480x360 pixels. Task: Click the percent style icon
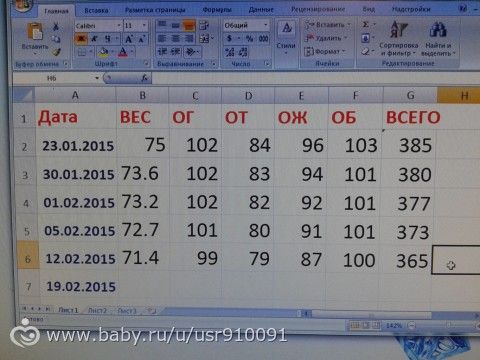pos(249,39)
